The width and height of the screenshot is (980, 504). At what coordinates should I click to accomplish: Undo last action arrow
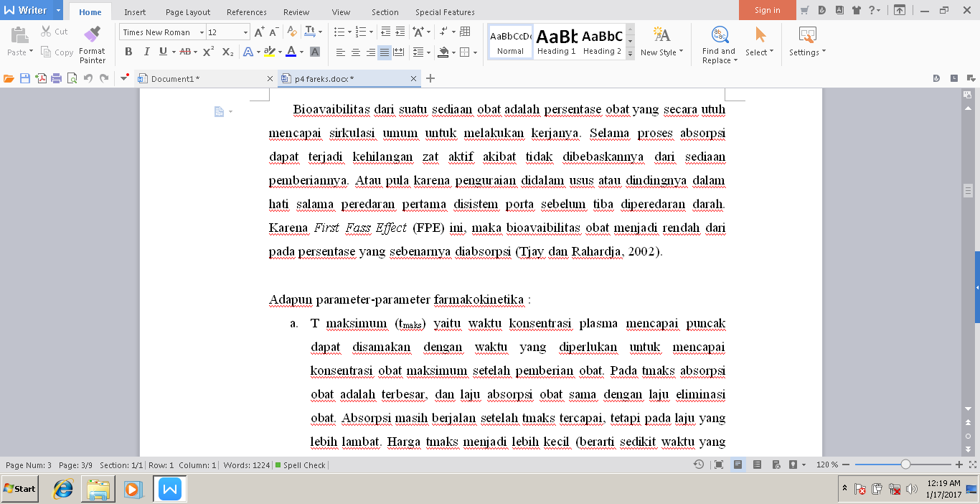pyautogui.click(x=88, y=79)
